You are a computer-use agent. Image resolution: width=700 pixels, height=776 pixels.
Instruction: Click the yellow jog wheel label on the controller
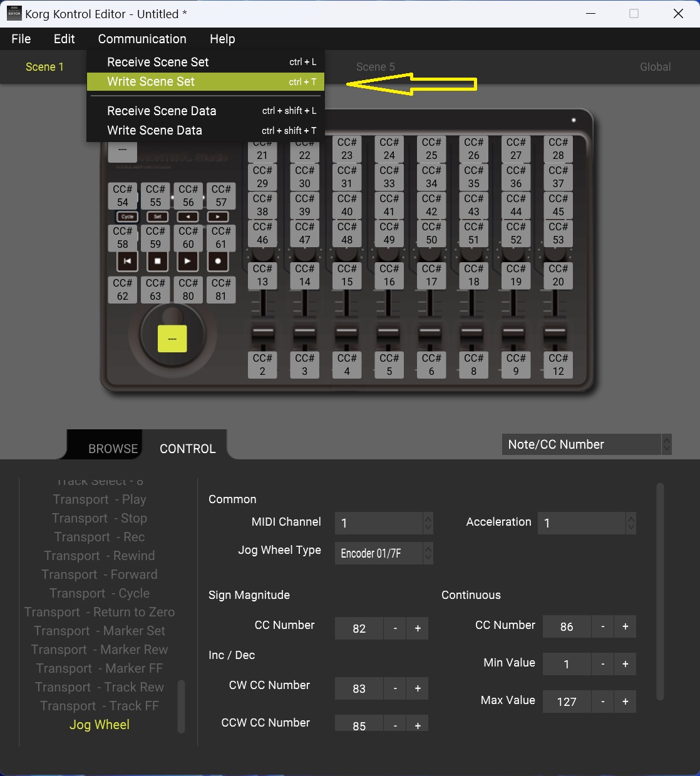tap(172, 339)
